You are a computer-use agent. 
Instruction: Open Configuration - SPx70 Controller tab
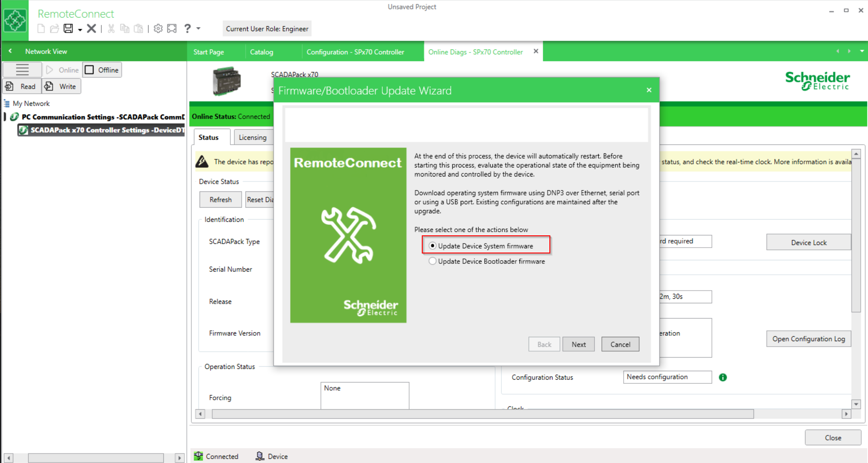coord(355,52)
